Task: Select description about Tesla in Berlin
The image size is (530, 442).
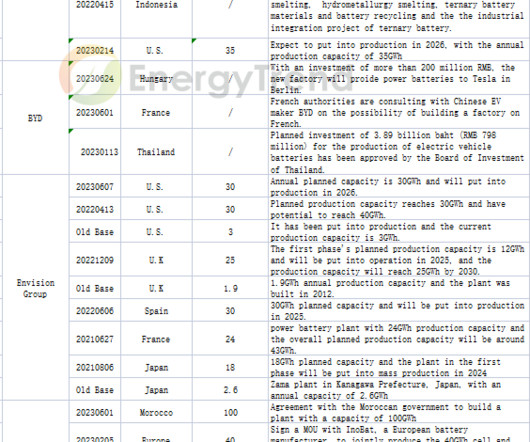Action: coord(399,78)
